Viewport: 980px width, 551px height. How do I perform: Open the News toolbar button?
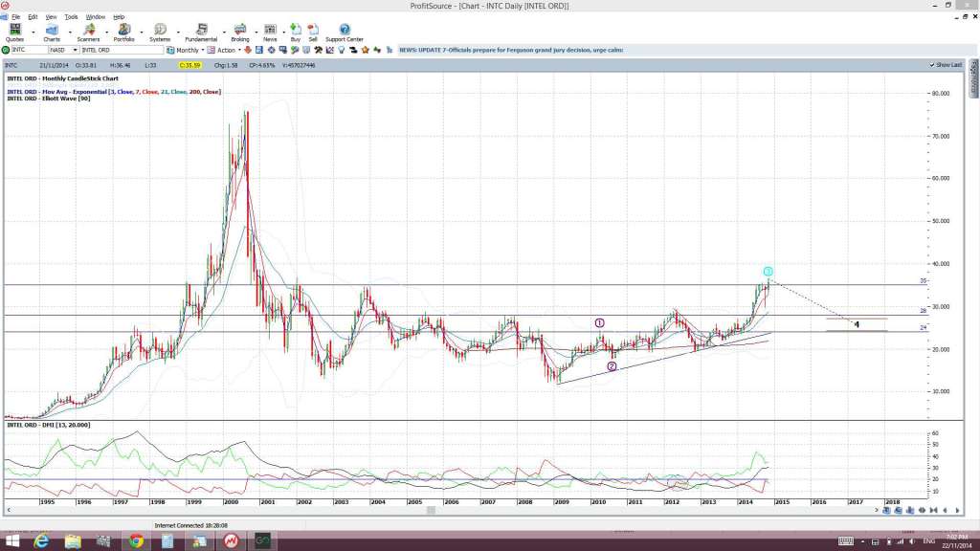tap(270, 33)
